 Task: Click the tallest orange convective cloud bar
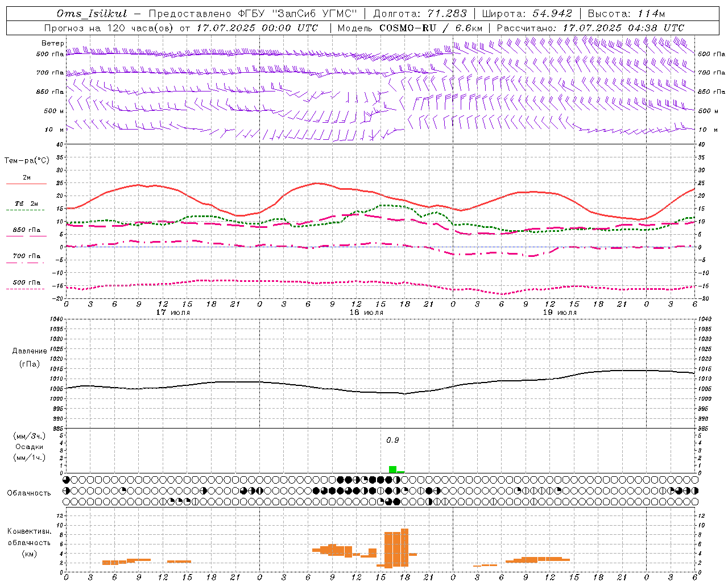(x=404, y=547)
